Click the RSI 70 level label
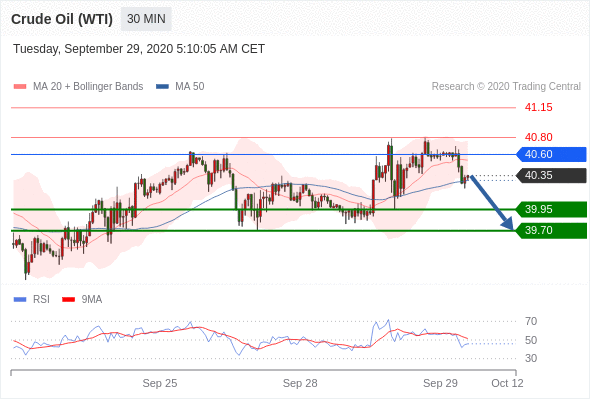Screen dimensions: 590x400 531,321
